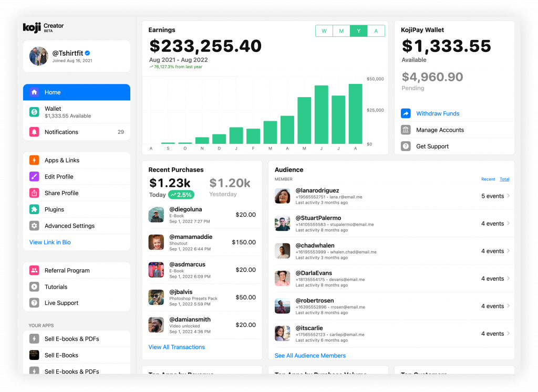
Task: Go to Apps & Links
Action: point(77,160)
